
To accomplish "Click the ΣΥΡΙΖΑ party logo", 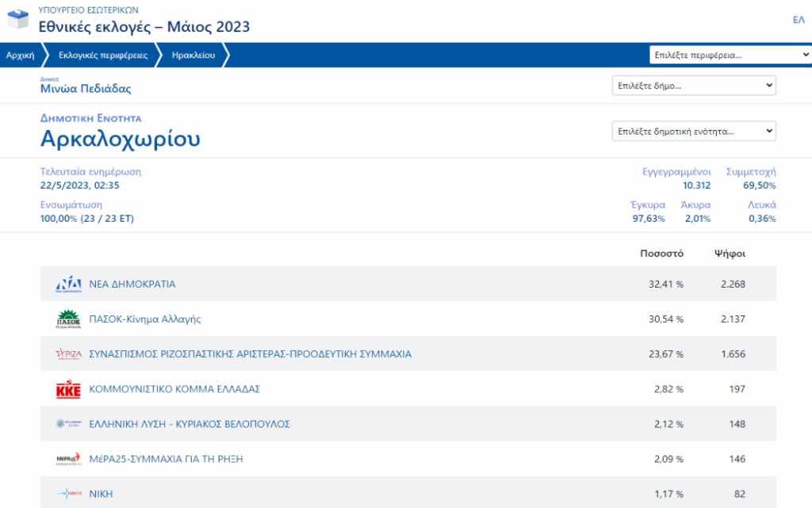I will (x=68, y=353).
